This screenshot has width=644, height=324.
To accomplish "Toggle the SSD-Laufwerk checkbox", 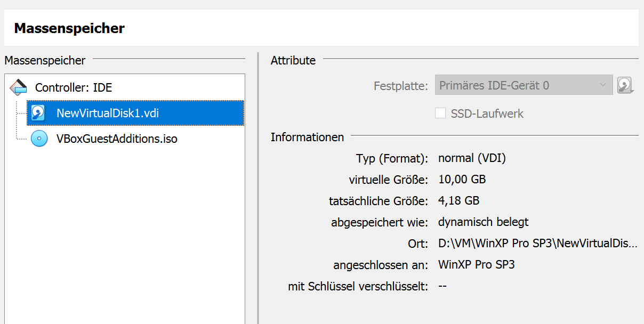I will click(x=440, y=114).
